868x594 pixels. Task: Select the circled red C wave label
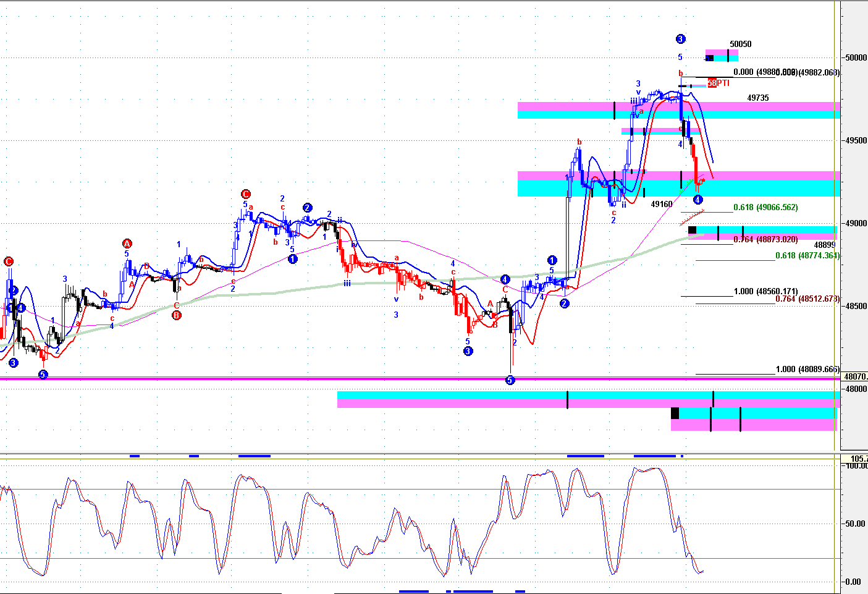click(x=245, y=193)
